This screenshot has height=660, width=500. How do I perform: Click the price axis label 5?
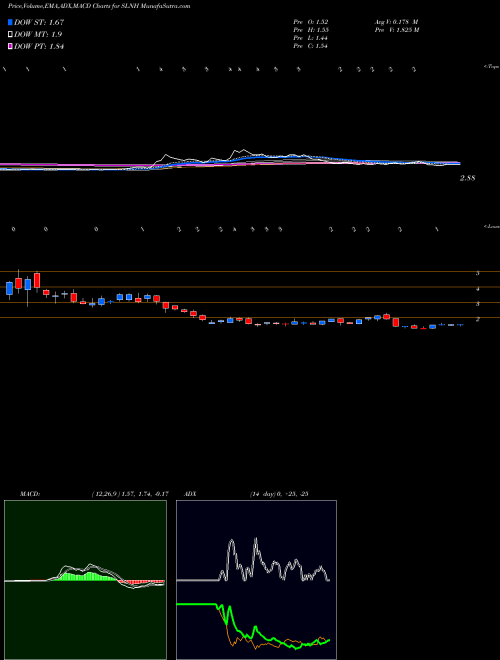tap(477, 273)
